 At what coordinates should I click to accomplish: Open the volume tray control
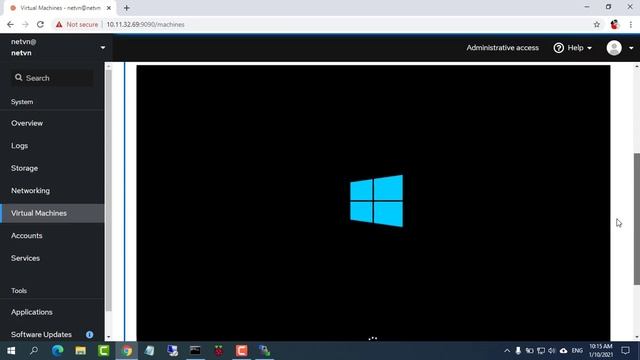tap(552, 351)
